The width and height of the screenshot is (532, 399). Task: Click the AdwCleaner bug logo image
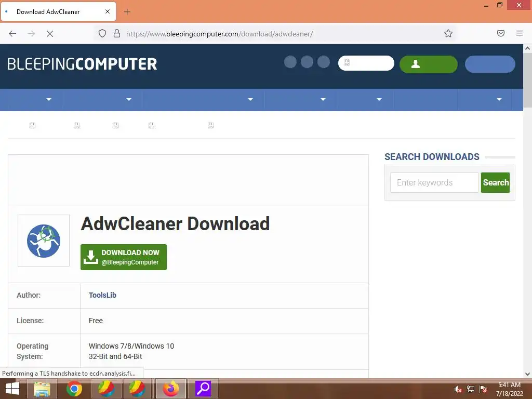pos(44,241)
